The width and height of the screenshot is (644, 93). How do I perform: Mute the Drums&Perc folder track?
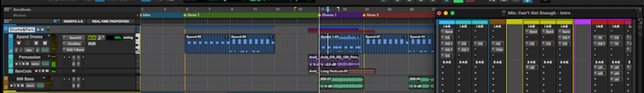[42, 30]
